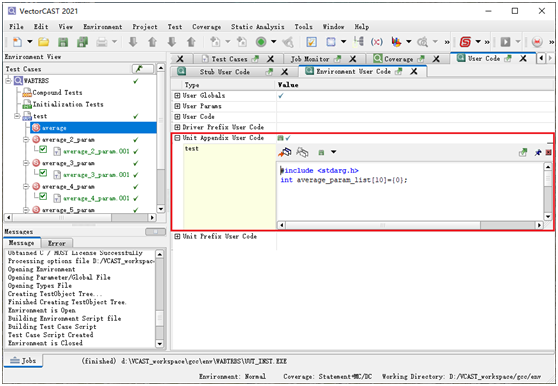Click the green circle Execute toolbar icon

coord(261,42)
